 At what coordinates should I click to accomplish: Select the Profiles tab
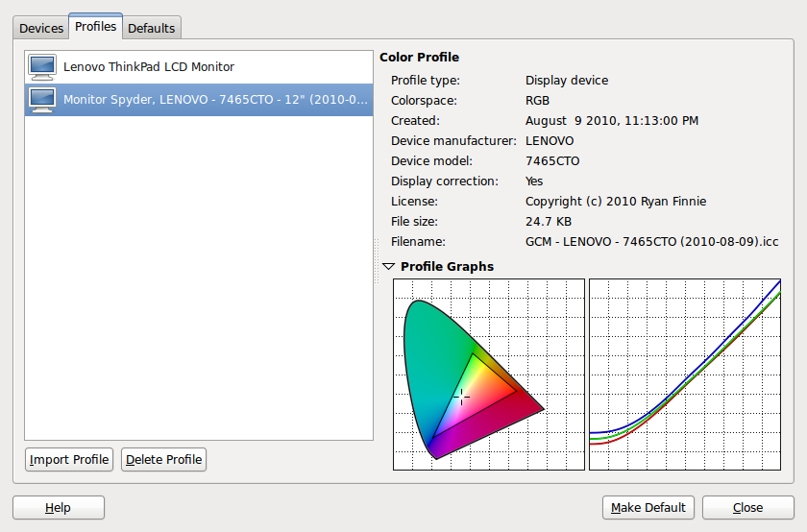(95, 26)
